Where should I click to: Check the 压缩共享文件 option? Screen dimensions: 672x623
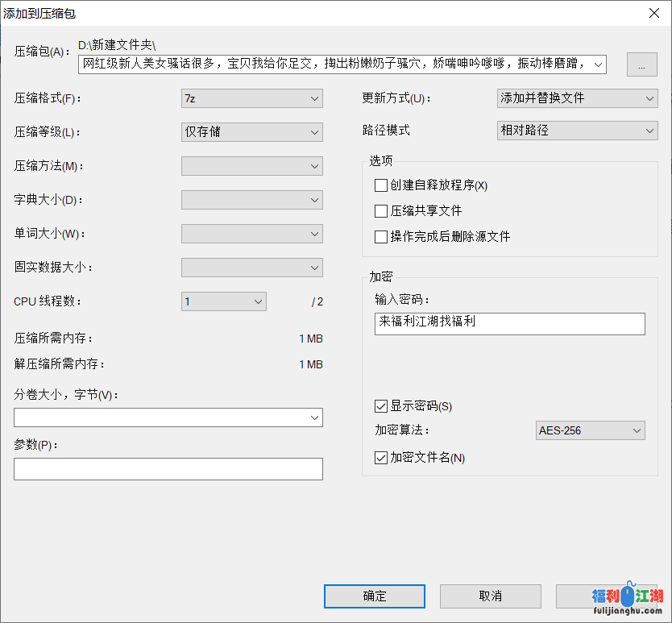pyautogui.click(x=381, y=211)
